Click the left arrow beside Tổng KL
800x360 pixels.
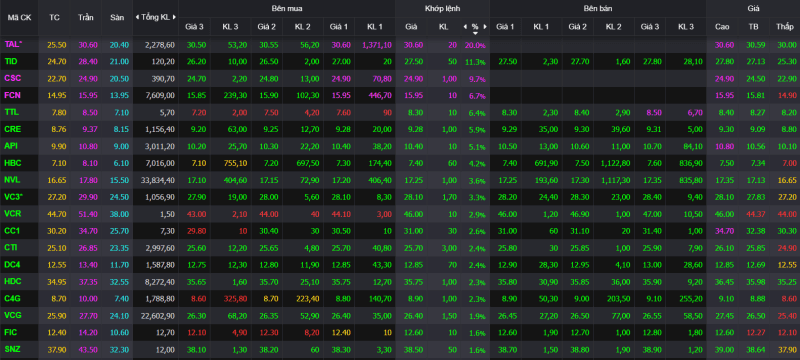137,17
